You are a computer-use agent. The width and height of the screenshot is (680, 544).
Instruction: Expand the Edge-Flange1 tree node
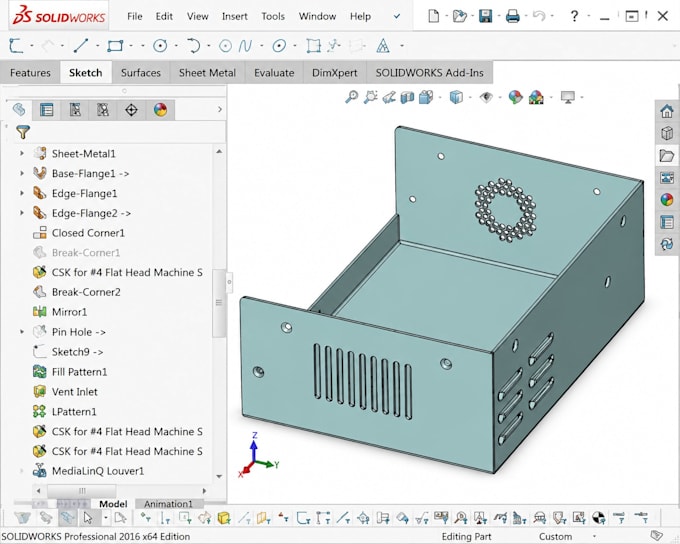[22, 193]
